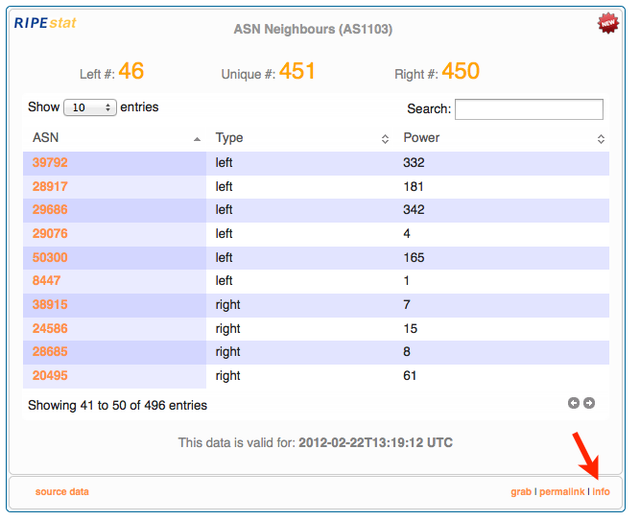This screenshot has width=640, height=520.
Task: Select power value 332
Action: 414,162
